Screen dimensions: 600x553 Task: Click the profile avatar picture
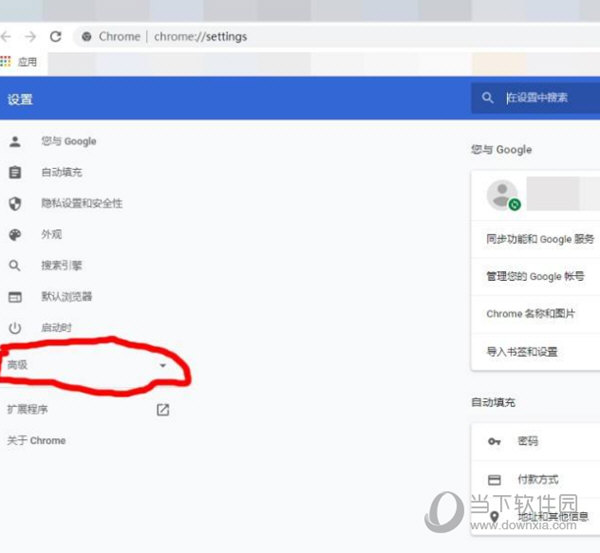(502, 195)
